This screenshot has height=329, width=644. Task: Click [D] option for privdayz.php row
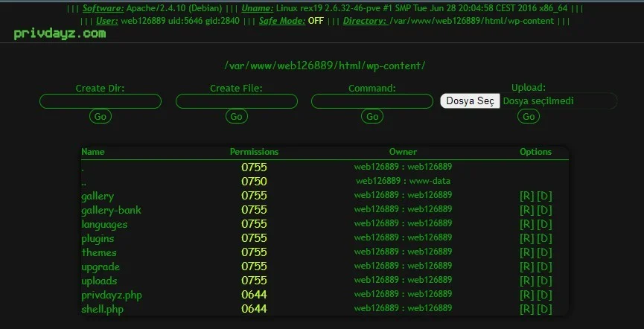point(544,295)
